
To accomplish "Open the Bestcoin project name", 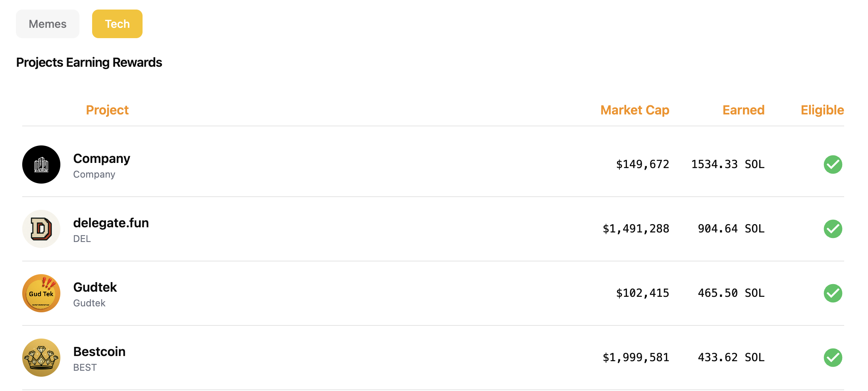I will click(x=99, y=352).
